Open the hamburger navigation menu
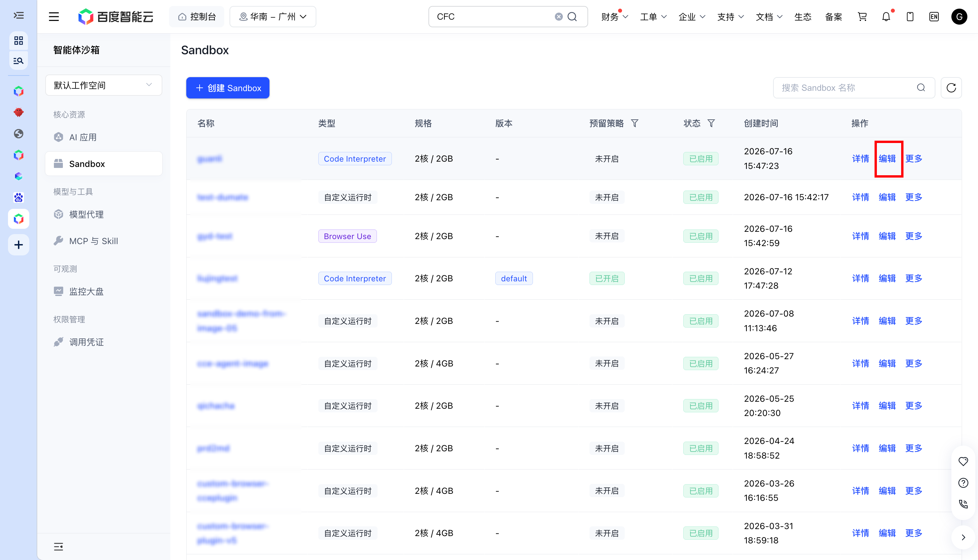 pyautogui.click(x=54, y=17)
